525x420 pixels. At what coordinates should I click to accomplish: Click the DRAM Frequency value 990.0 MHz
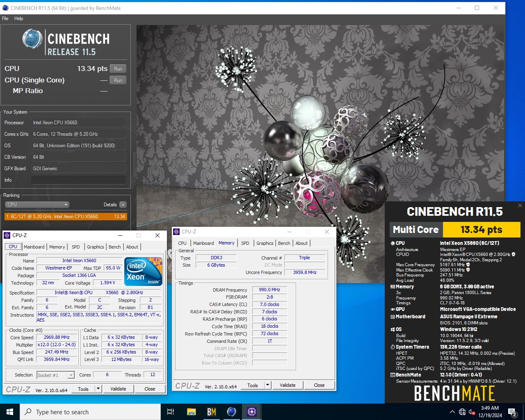point(269,290)
